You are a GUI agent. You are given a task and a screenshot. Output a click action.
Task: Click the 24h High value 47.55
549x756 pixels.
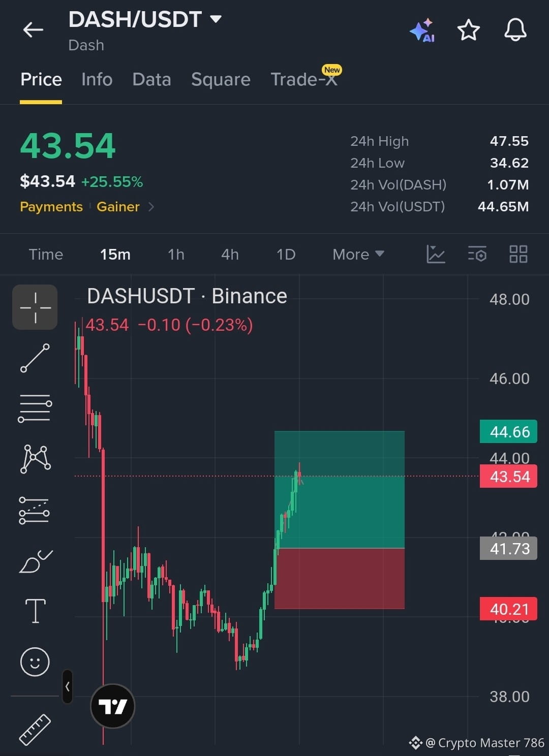click(509, 141)
